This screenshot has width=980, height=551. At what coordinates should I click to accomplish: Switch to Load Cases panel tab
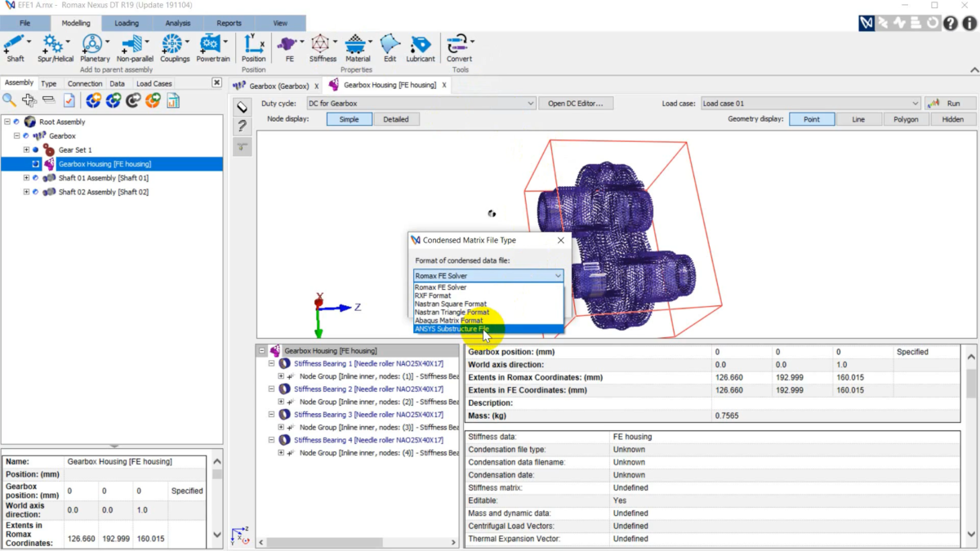[x=154, y=83]
